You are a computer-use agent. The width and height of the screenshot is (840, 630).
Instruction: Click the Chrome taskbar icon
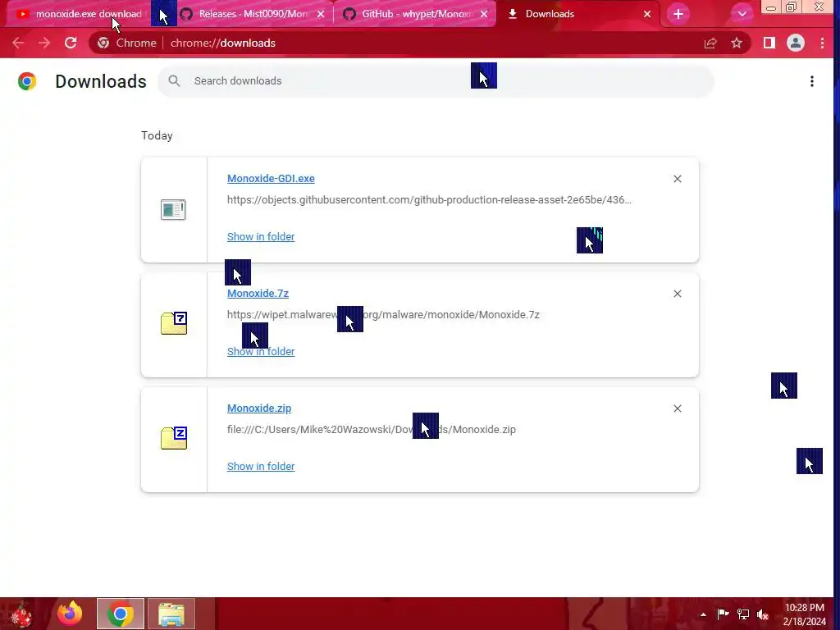pos(121,614)
